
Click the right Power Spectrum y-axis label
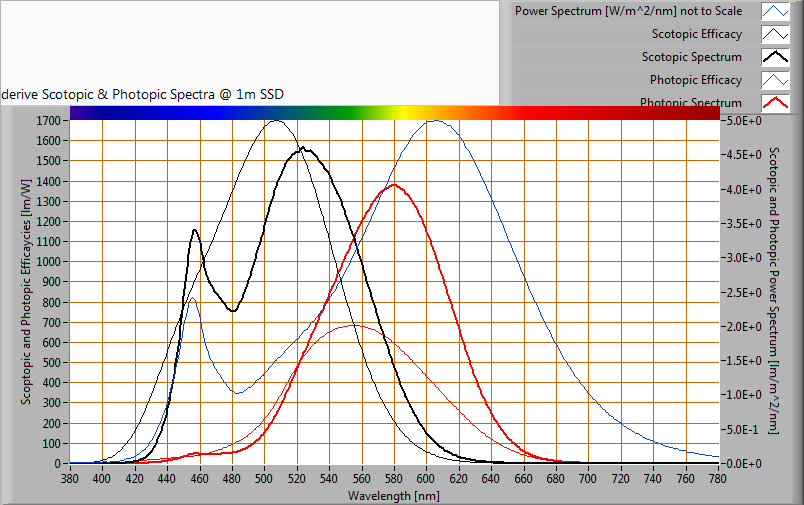tap(774, 290)
